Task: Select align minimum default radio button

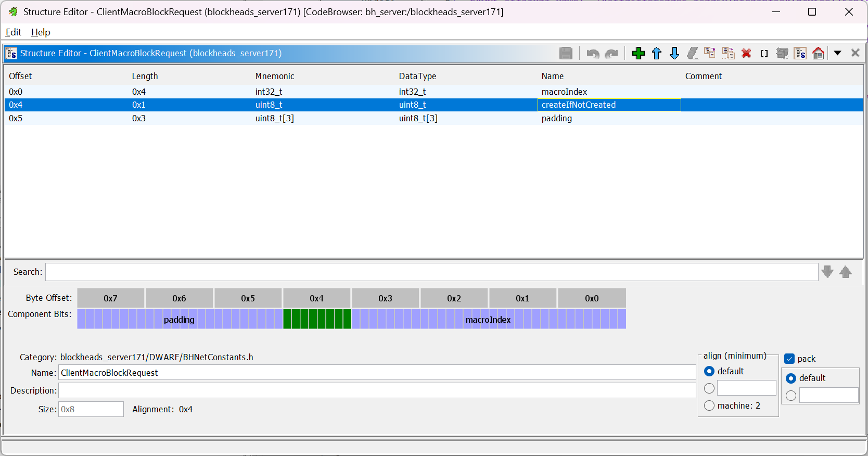Action: pos(709,371)
